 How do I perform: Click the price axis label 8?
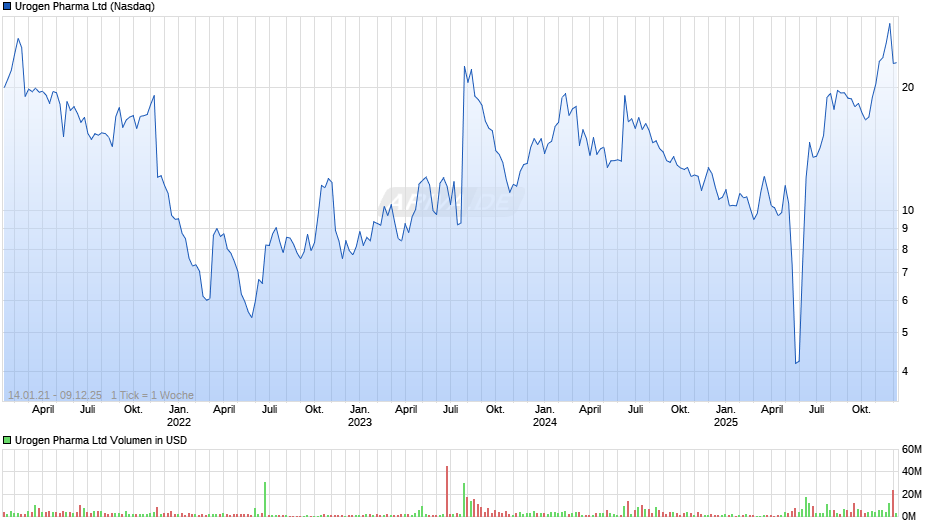click(x=905, y=250)
